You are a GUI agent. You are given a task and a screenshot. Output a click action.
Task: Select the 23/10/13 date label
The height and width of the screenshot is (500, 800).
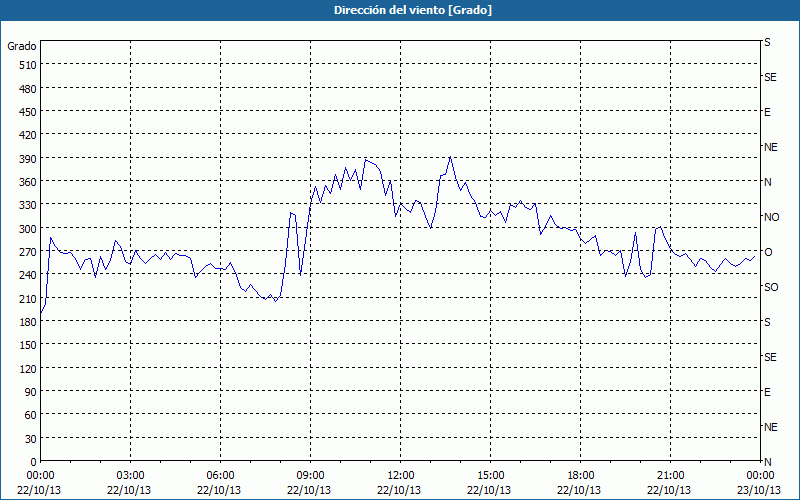[x=760, y=490]
